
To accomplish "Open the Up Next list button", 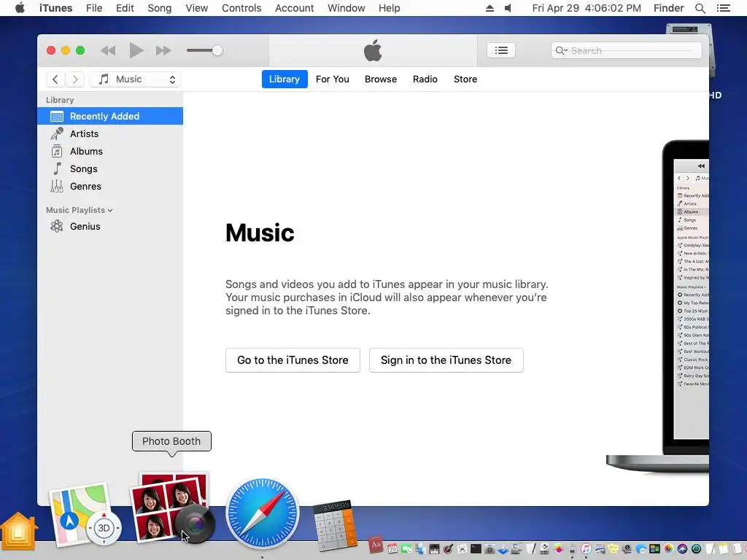I will point(500,50).
